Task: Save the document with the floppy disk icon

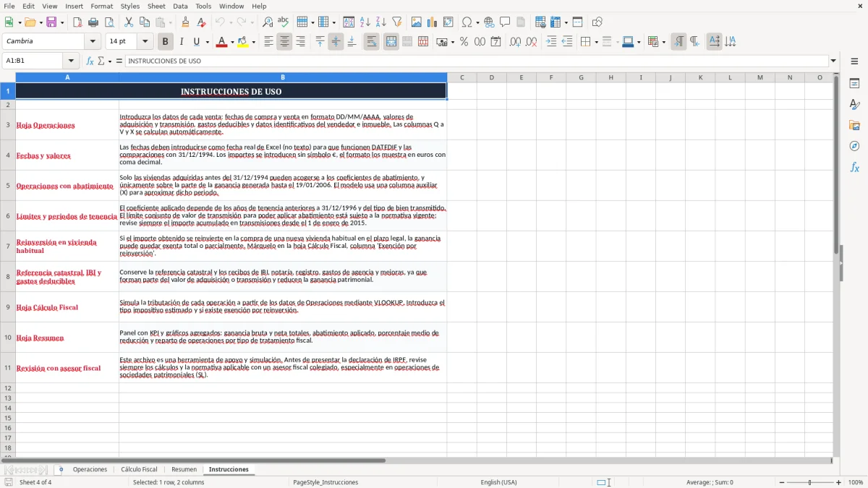Action: tap(52, 22)
